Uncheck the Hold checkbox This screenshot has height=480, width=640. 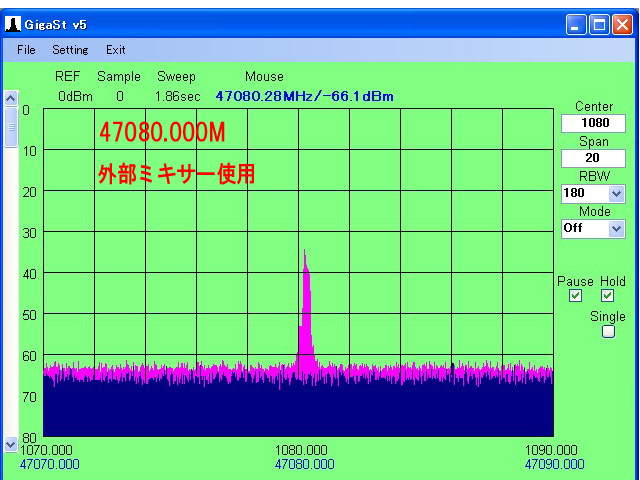point(607,296)
